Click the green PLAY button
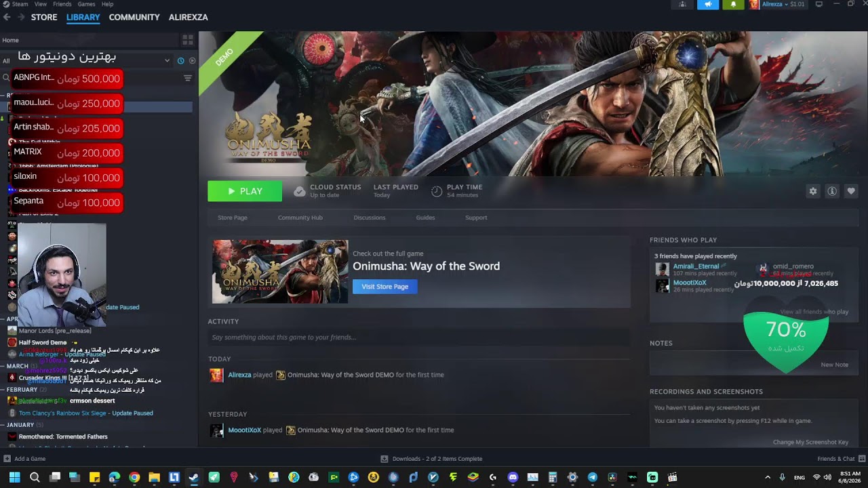868x488 pixels. coord(245,191)
